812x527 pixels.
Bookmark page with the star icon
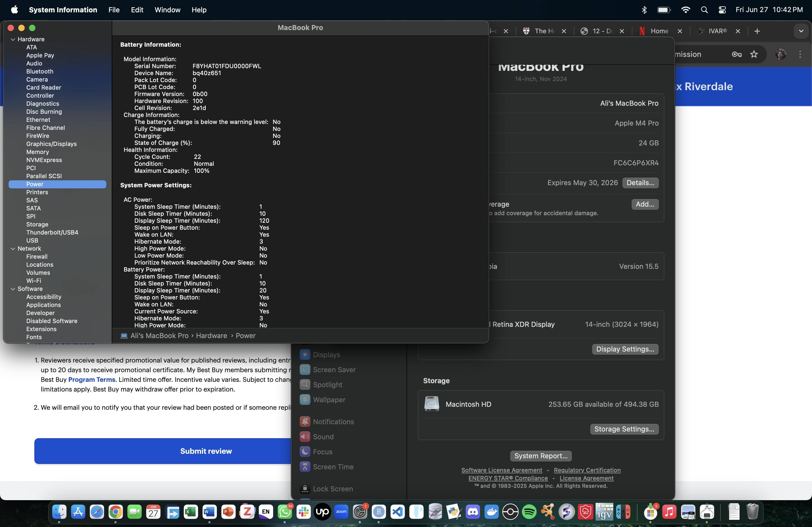pyautogui.click(x=754, y=54)
